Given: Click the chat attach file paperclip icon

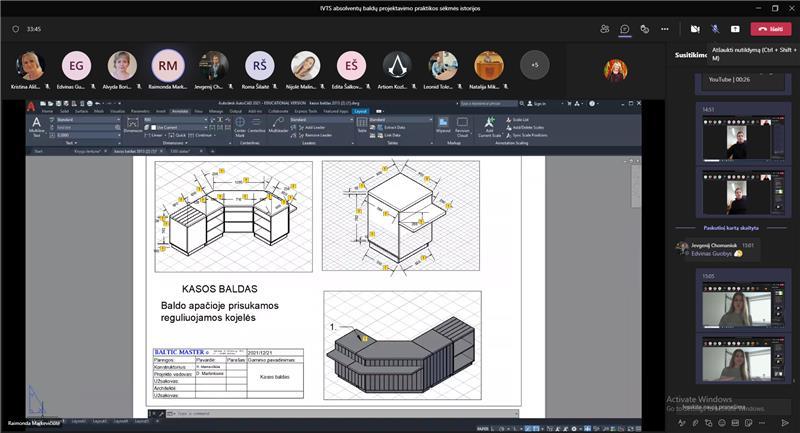Looking at the screenshot, I should pos(695,423).
